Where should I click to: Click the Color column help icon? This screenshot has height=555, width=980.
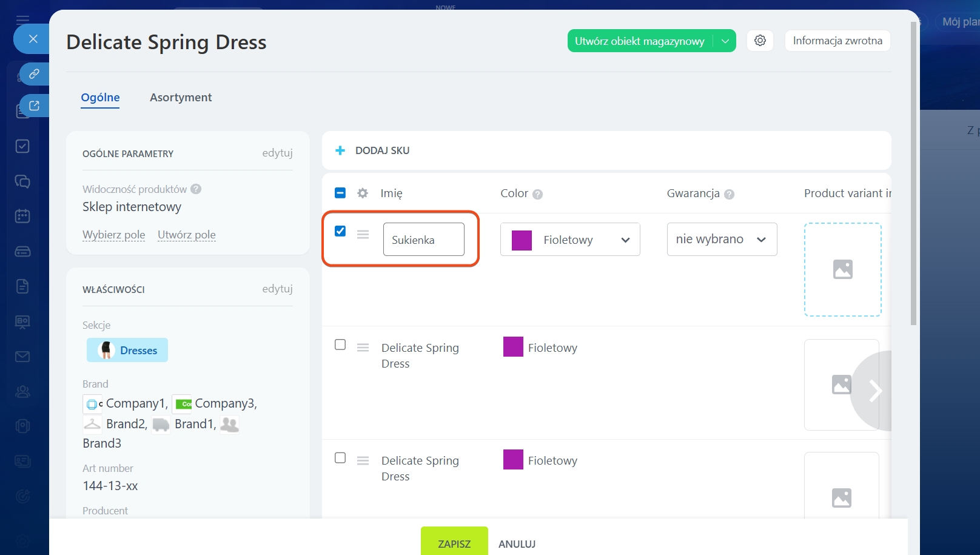[537, 194]
